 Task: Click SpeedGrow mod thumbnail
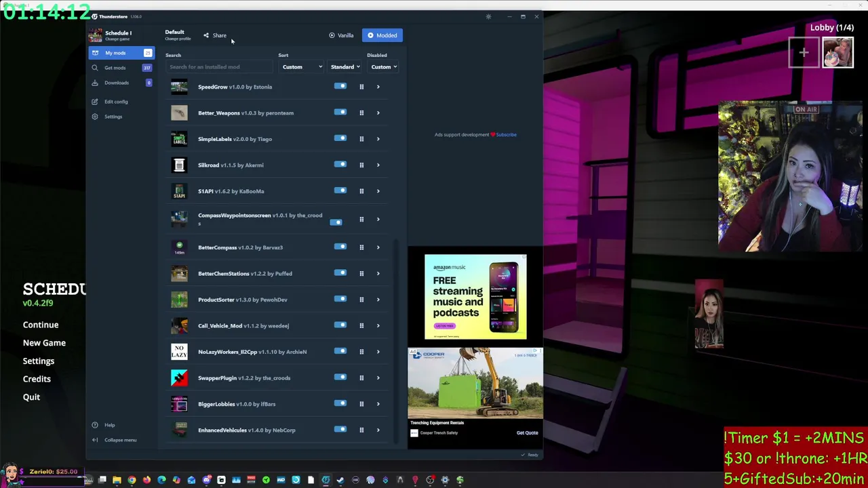pos(179,87)
